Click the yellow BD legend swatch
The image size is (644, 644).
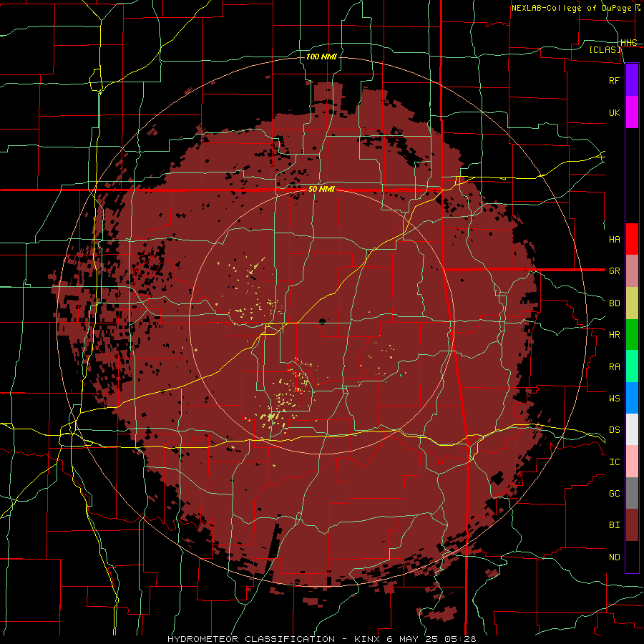[x=632, y=303]
